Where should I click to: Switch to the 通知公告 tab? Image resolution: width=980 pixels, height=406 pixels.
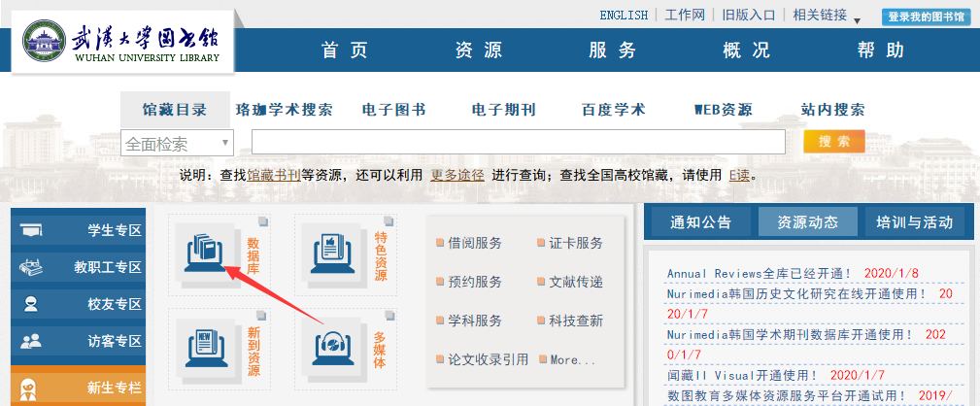pyautogui.click(x=700, y=221)
